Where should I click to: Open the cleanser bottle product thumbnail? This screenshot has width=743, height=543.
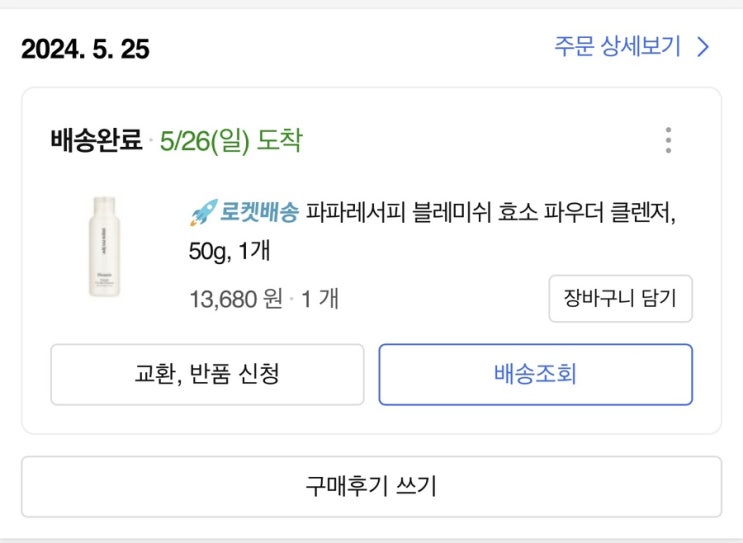[102, 246]
